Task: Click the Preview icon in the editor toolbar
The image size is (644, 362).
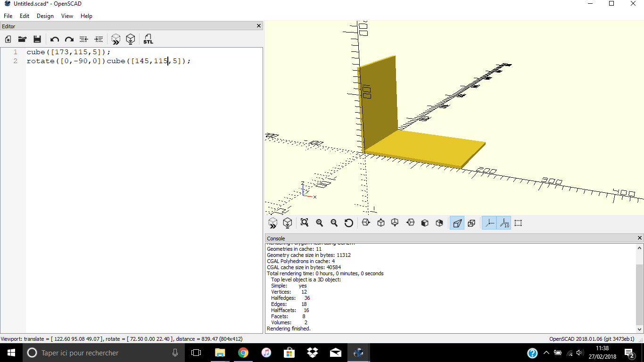Action: point(116,39)
